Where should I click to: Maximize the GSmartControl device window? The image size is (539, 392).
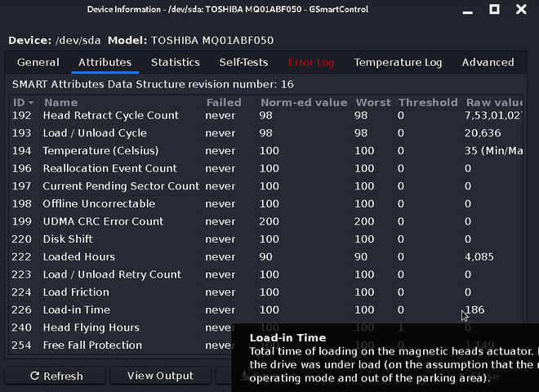coord(494,10)
